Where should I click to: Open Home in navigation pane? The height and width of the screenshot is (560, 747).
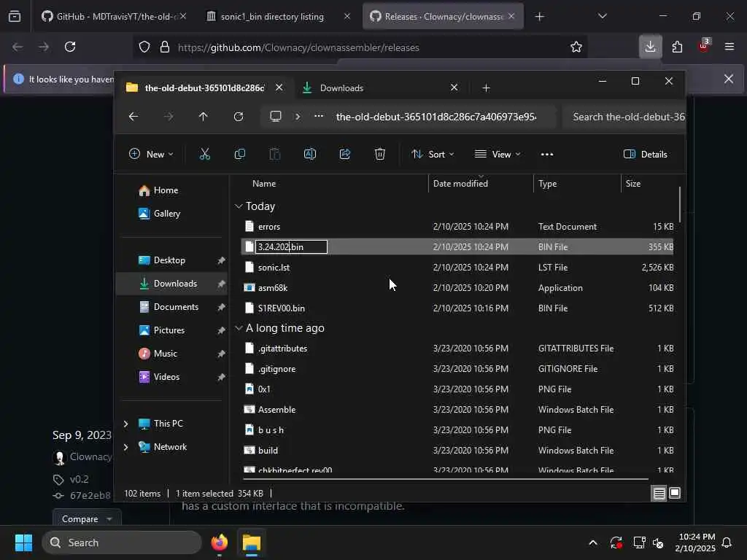(x=165, y=190)
